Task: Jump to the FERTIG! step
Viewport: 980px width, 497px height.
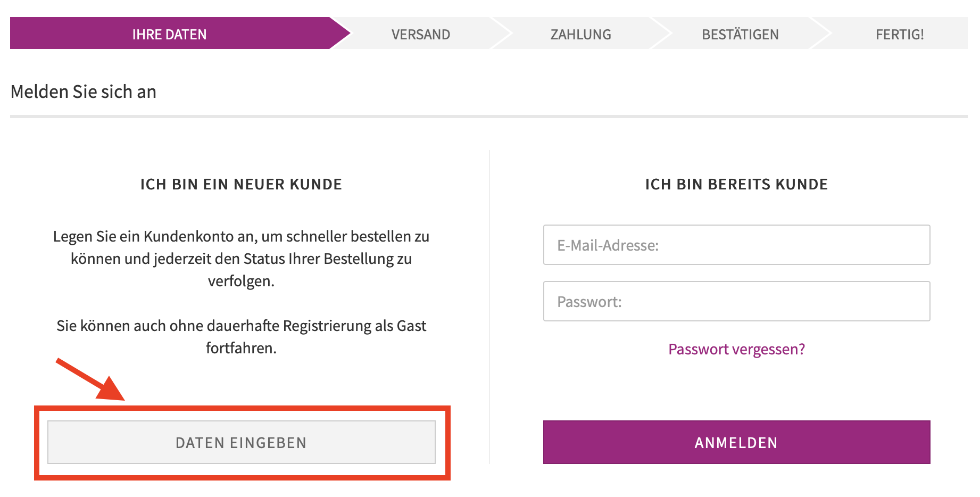Action: (x=900, y=34)
